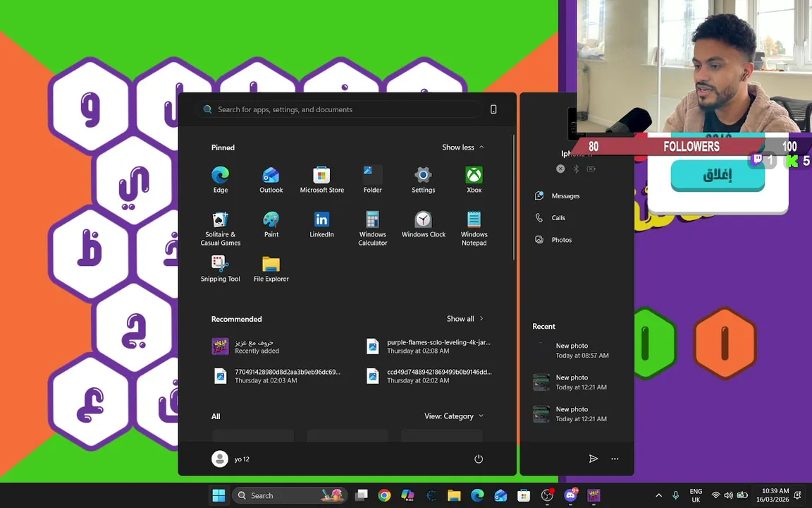
Task: Launch Microsoft Store from pinned apps
Action: [321, 180]
